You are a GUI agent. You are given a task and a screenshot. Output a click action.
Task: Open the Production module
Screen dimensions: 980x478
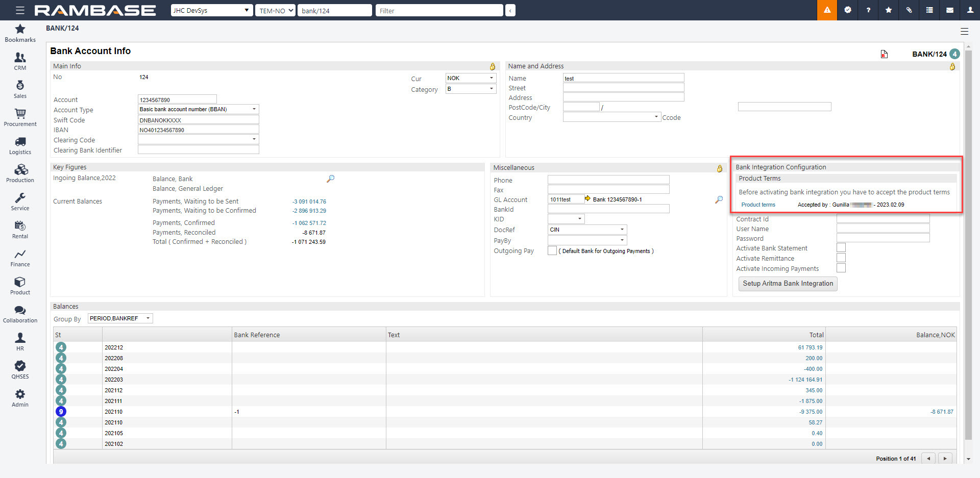pyautogui.click(x=20, y=173)
